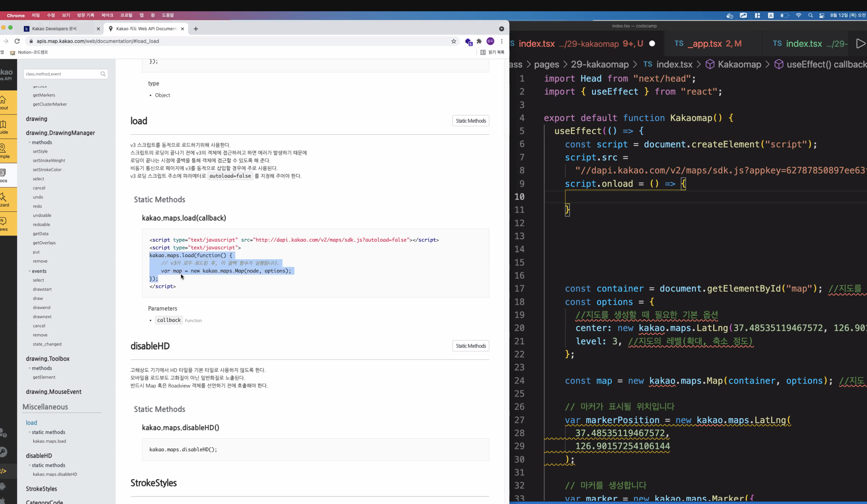This screenshot has height=504, width=867.
Task: Click the bookmark star icon in address bar
Action: click(x=454, y=41)
